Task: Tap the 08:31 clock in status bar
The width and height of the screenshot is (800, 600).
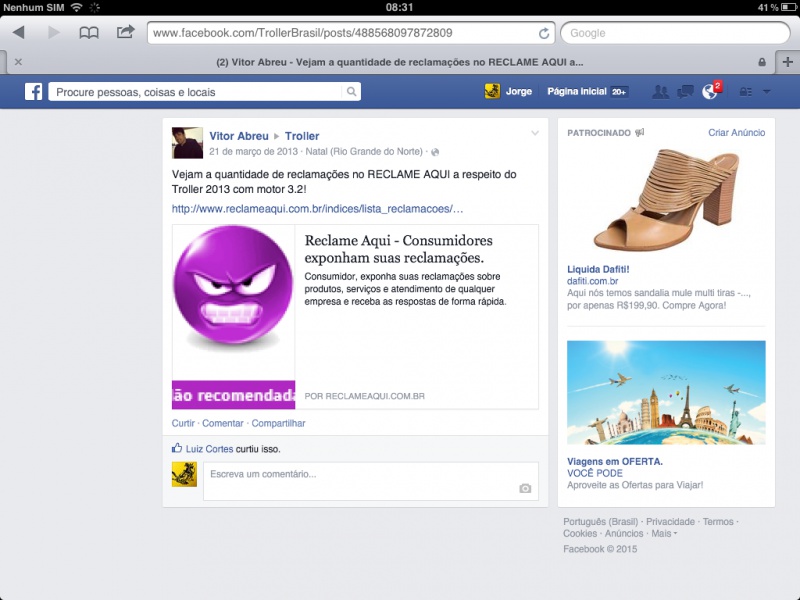Action: point(399,7)
